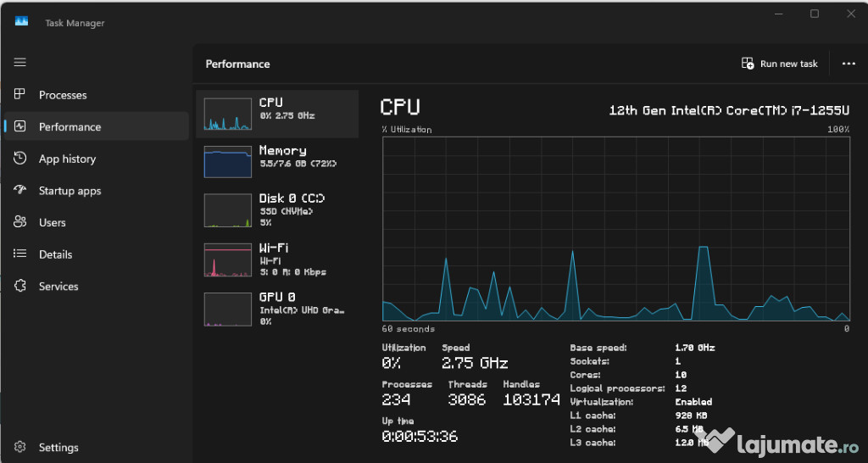Screen dimensions: 868x463
Task: Click the App history clock icon
Action: click(20, 159)
